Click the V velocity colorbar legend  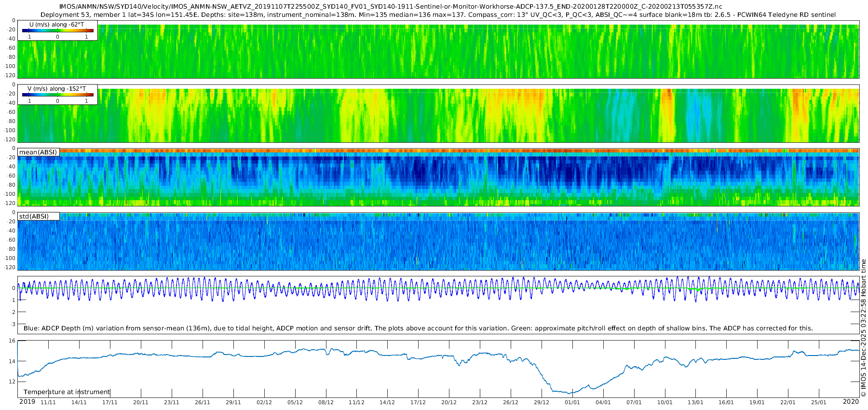click(57, 95)
